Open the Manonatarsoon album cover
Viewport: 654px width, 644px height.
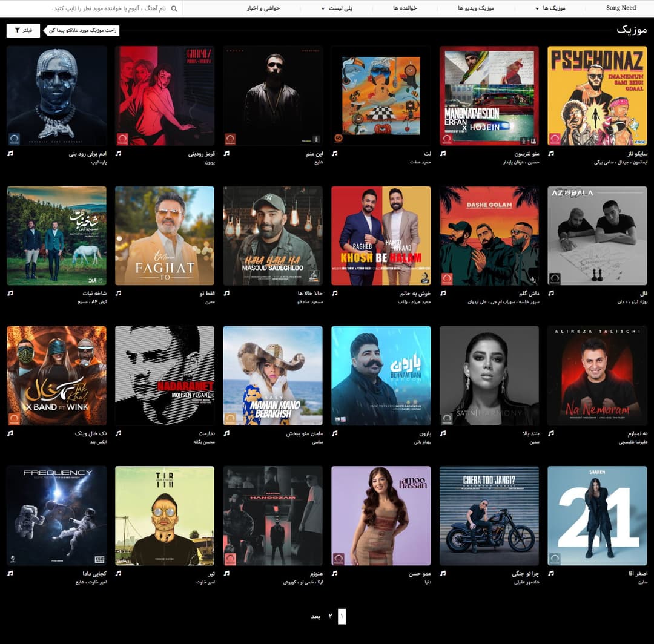[489, 96]
